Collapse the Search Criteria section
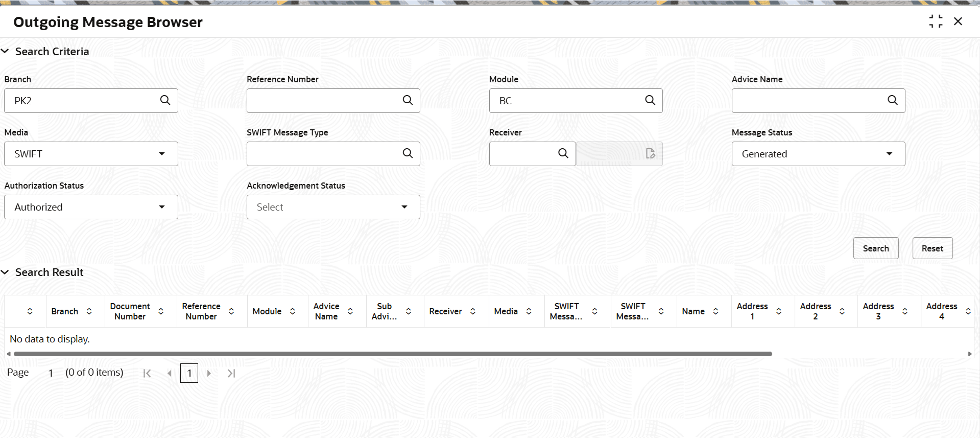Screen dimensions: 980x438 pos(5,51)
